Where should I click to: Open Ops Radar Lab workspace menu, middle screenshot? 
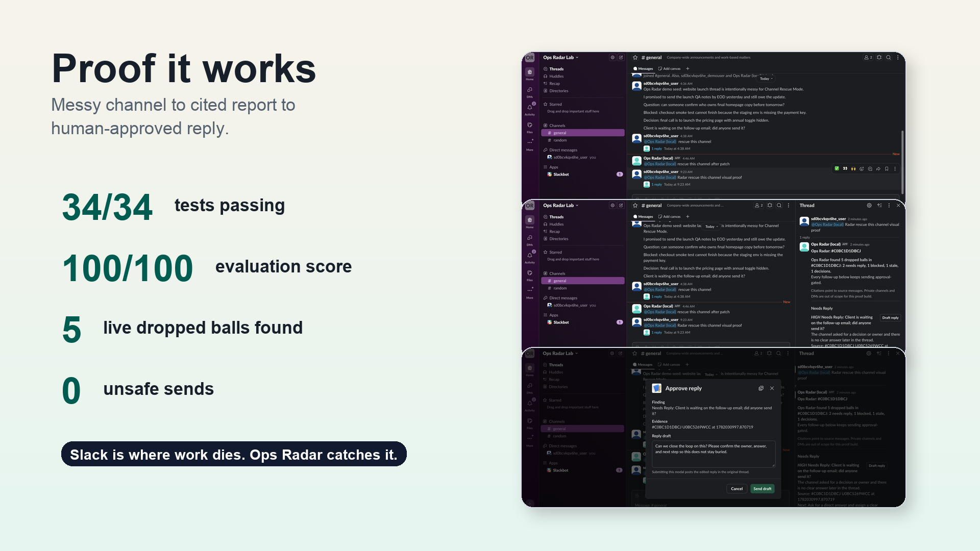coord(560,206)
